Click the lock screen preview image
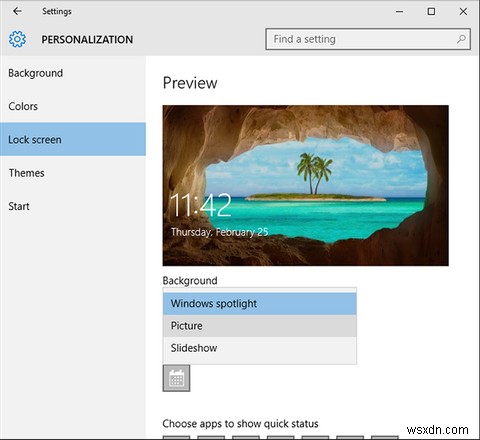The width and height of the screenshot is (480, 440). point(306,186)
